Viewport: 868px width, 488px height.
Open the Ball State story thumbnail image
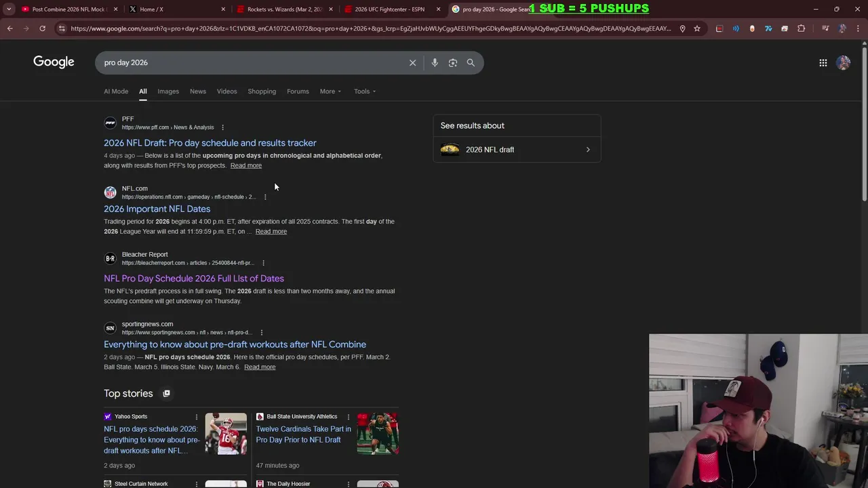point(378,434)
